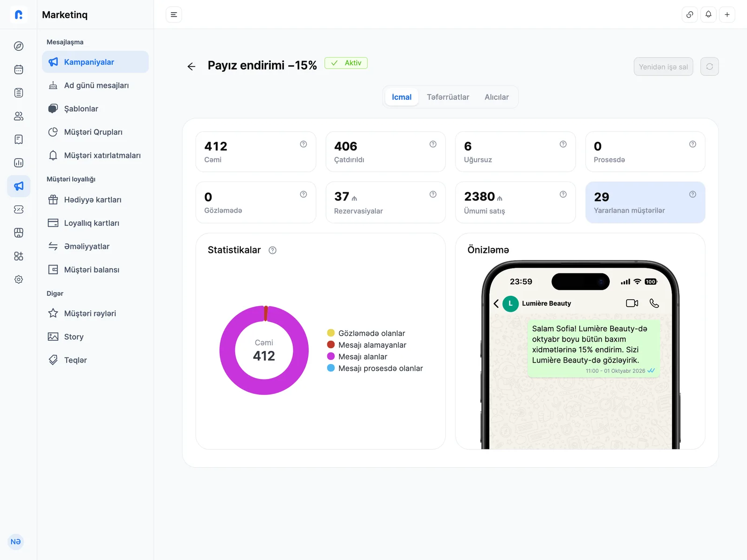
Task: Open the calendar icon in left rail
Action: point(19,70)
